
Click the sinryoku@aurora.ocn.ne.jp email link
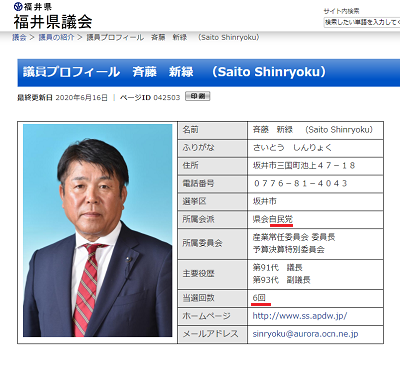(305, 334)
